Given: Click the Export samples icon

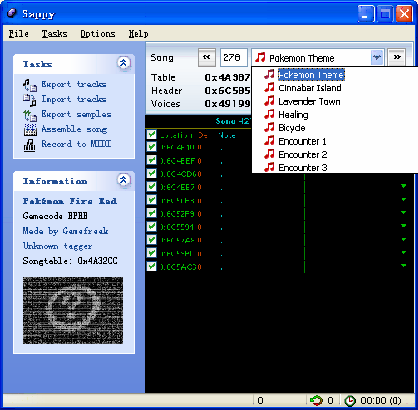Looking at the screenshot, I should [x=30, y=115].
